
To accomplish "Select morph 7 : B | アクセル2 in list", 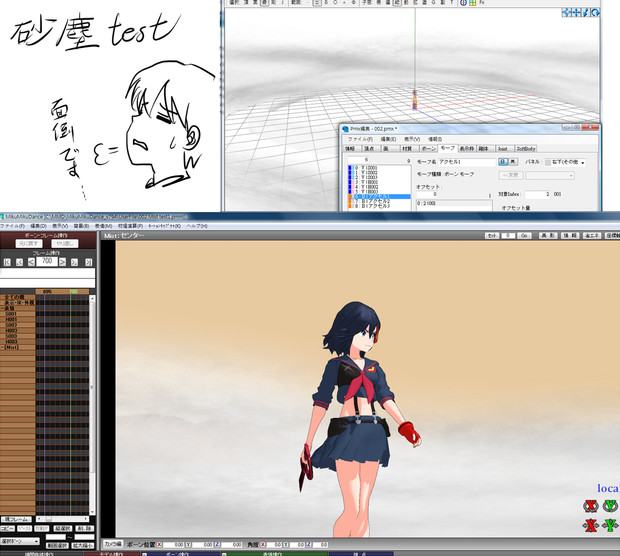I will click(x=379, y=201).
